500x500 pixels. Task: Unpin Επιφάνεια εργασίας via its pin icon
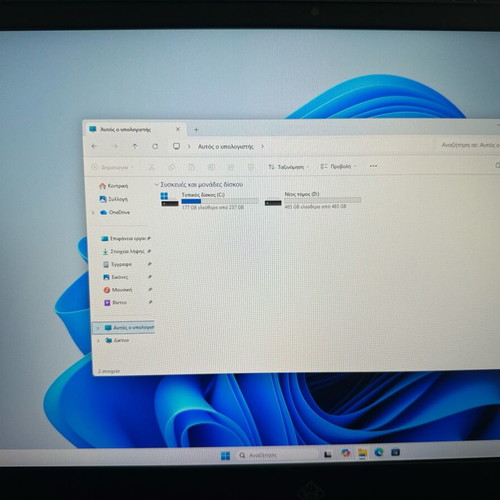point(149,238)
